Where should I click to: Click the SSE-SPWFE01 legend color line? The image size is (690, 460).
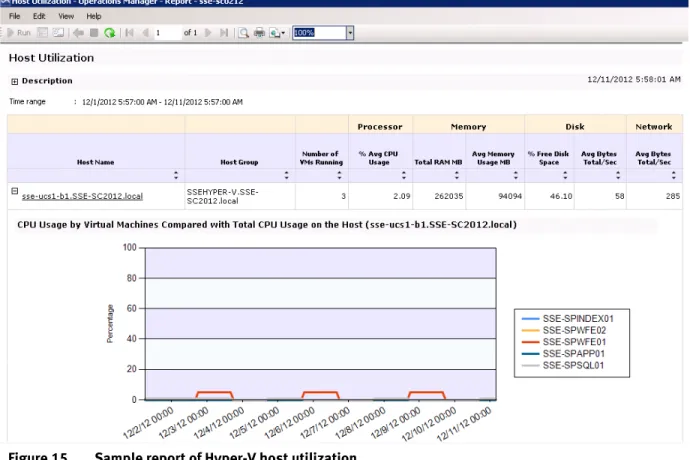click(530, 342)
